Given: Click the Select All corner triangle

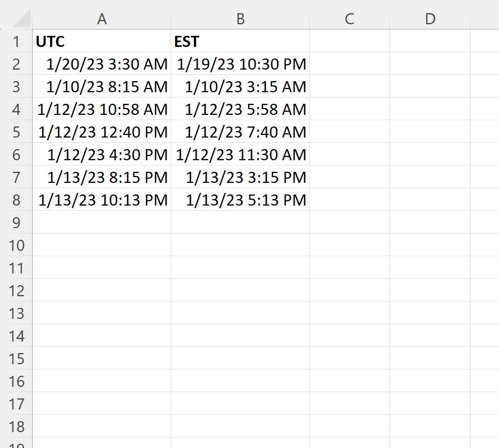Looking at the screenshot, I should pyautogui.click(x=24, y=18).
